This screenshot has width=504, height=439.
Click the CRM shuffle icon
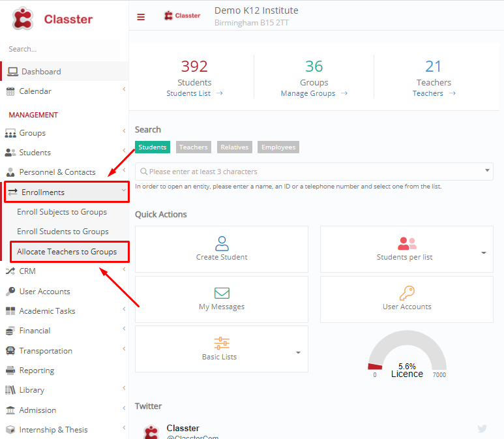(x=10, y=271)
